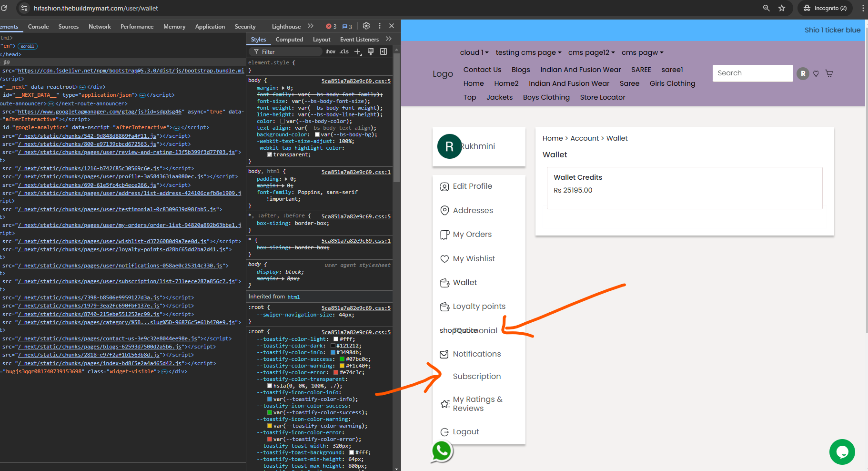Click the background-color swatch for var(--bs-body-bg)
The width and height of the screenshot is (868, 471).
point(317,135)
